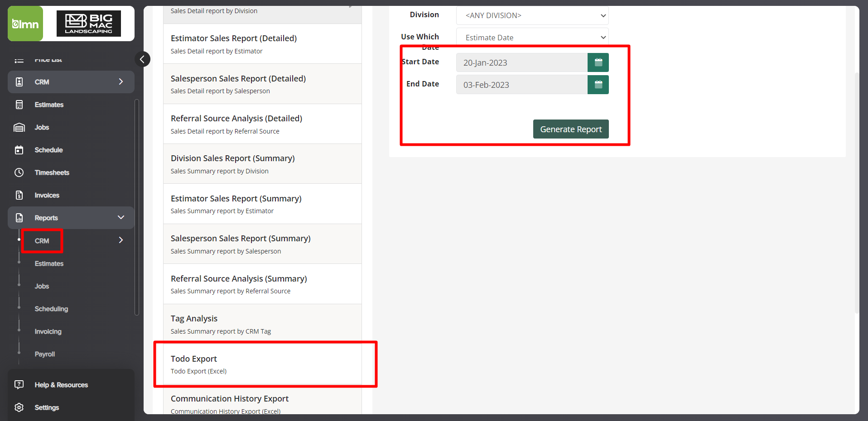
Task: Click the Generate Report button
Action: pos(571,129)
